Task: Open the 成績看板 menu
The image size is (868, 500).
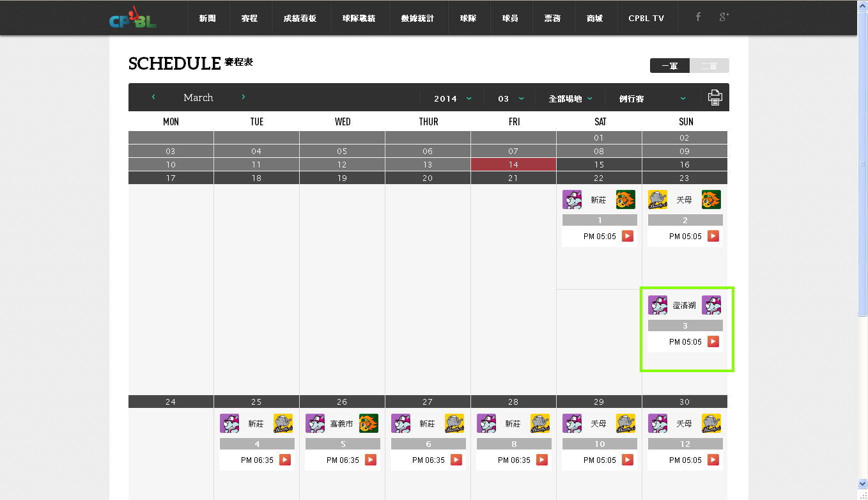Action: pos(300,18)
